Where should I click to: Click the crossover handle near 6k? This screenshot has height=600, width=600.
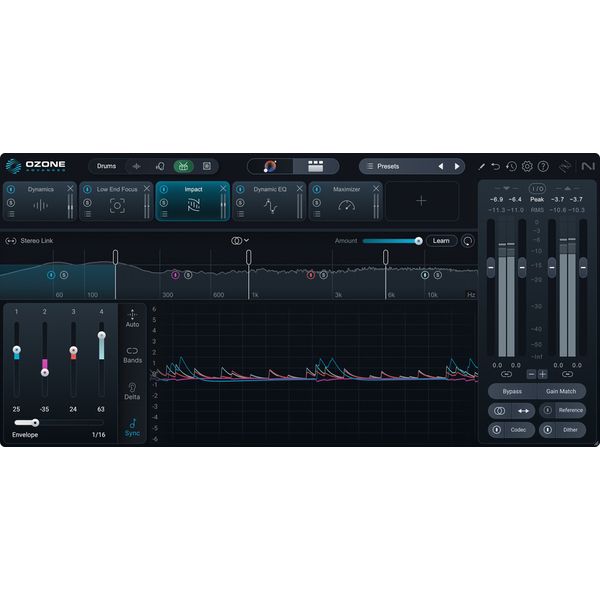click(x=386, y=257)
